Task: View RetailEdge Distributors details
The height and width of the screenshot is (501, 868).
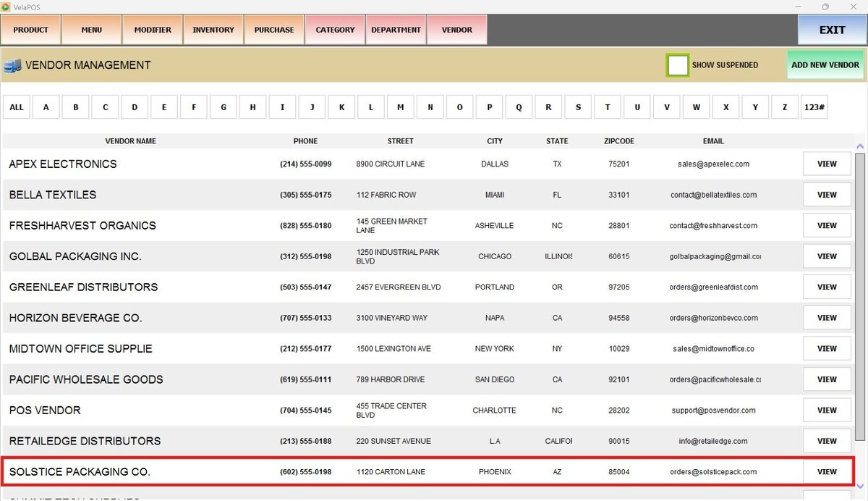Action: 827,441
